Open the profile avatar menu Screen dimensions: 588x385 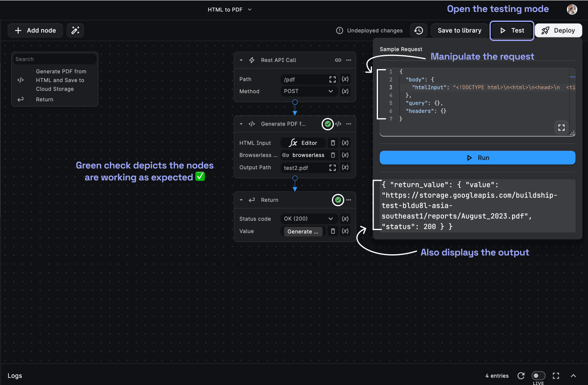572,9
